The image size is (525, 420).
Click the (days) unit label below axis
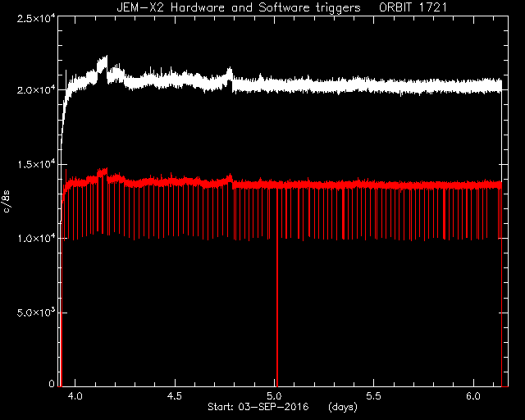[x=343, y=407]
